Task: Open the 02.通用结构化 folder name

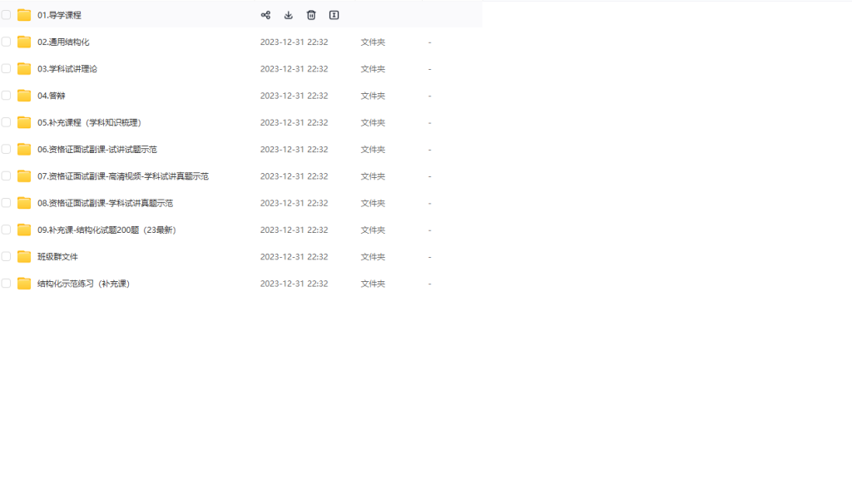Action: 63,42
